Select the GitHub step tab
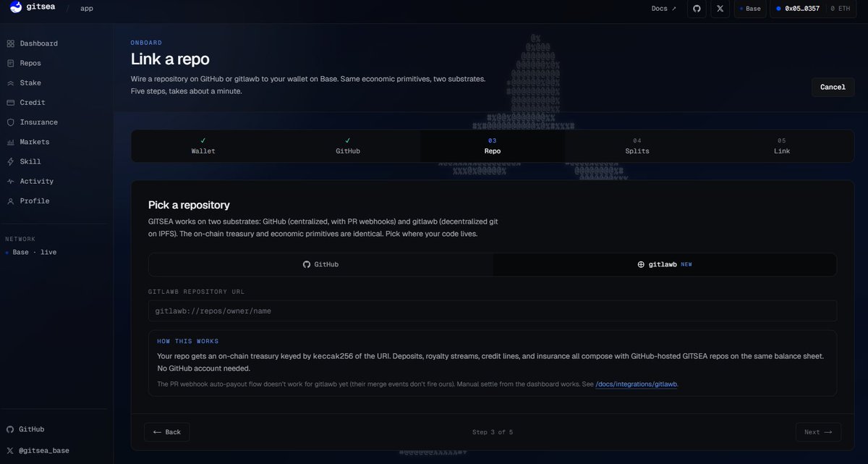 click(348, 146)
